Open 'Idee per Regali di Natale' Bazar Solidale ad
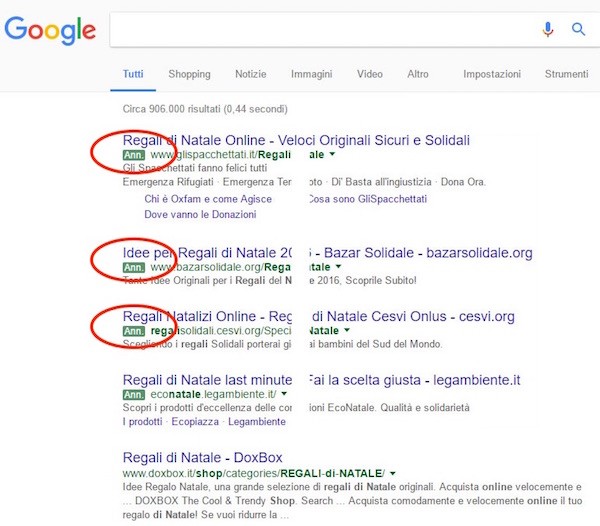The height and width of the screenshot is (526, 600). tap(328, 252)
